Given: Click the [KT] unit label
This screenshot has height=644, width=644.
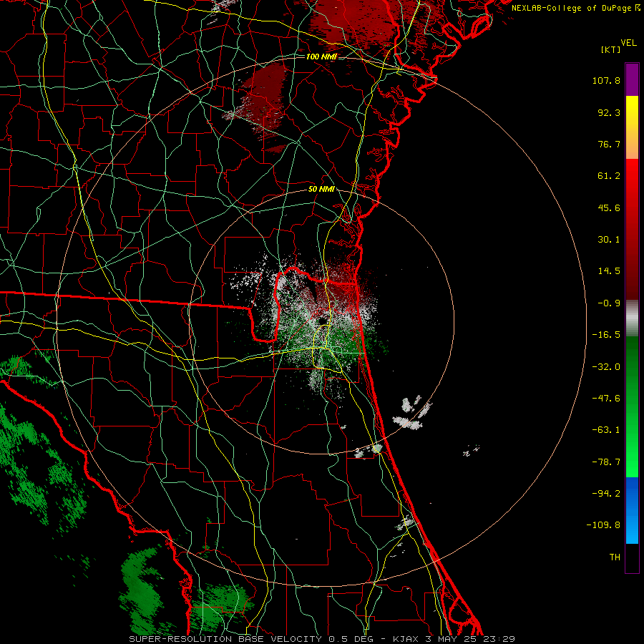Looking at the screenshot, I should tap(611, 49).
